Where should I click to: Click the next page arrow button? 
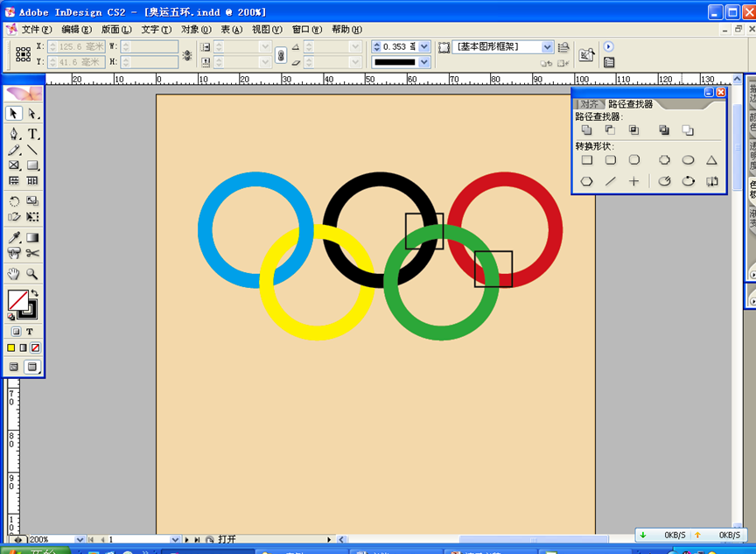pyautogui.click(x=186, y=540)
